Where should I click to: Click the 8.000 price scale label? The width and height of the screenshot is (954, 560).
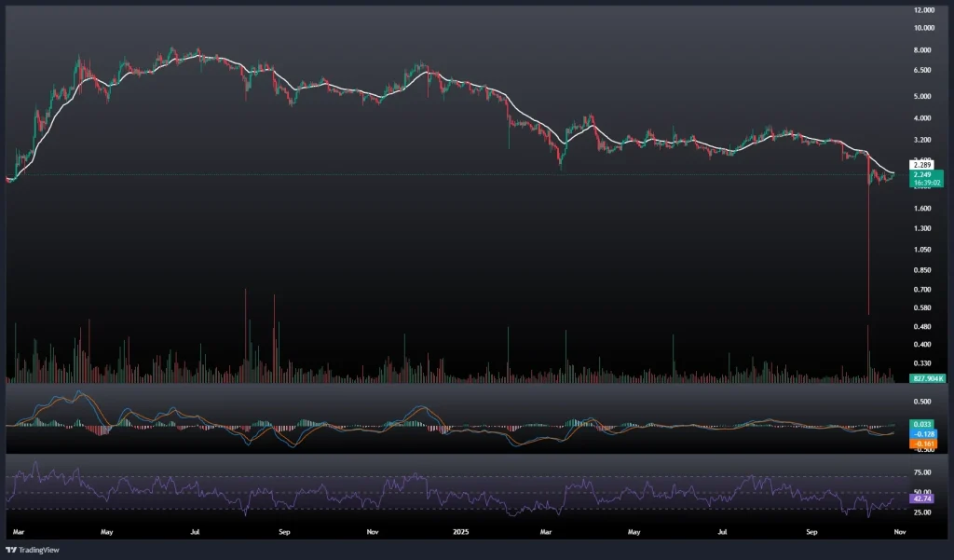(924, 50)
